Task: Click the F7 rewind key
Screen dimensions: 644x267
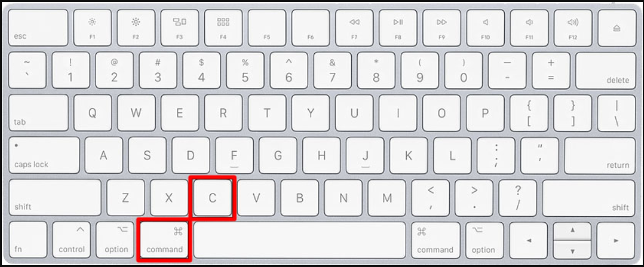Action: [354, 28]
